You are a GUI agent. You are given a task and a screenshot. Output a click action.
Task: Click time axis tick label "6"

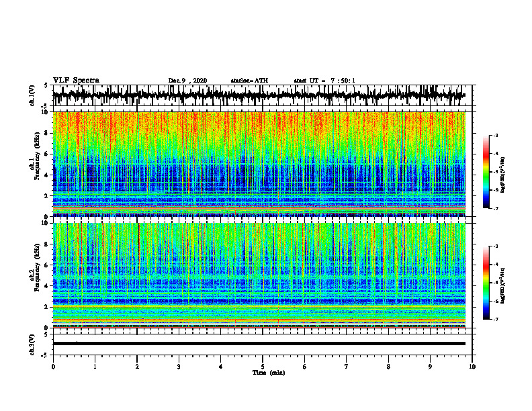(x=305, y=367)
